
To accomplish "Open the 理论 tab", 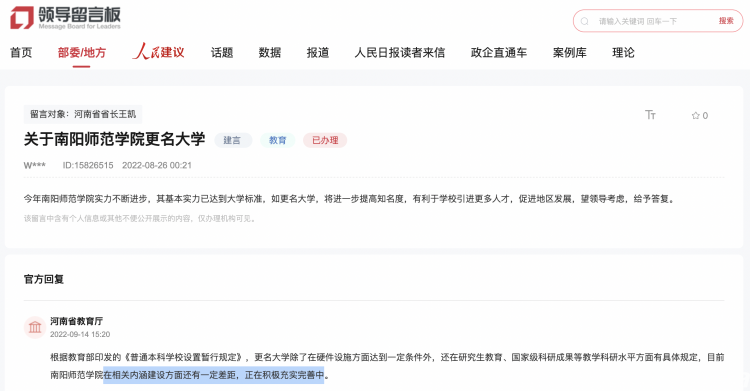I will tap(623, 53).
